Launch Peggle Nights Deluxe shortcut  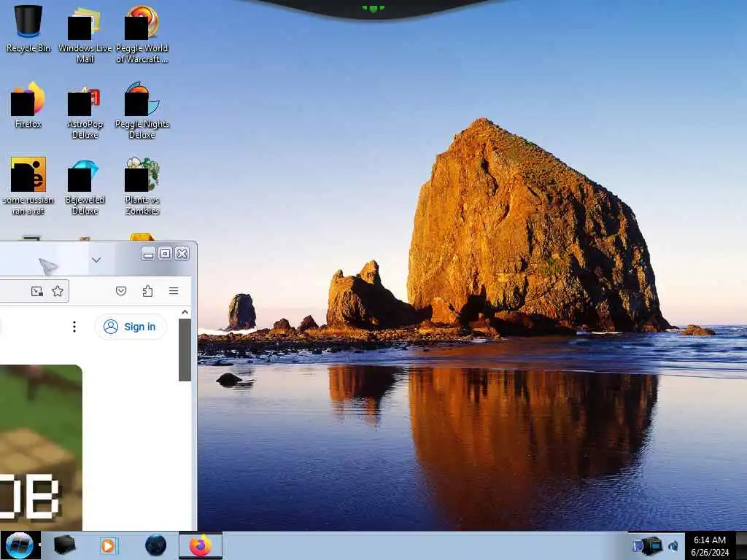click(x=142, y=111)
